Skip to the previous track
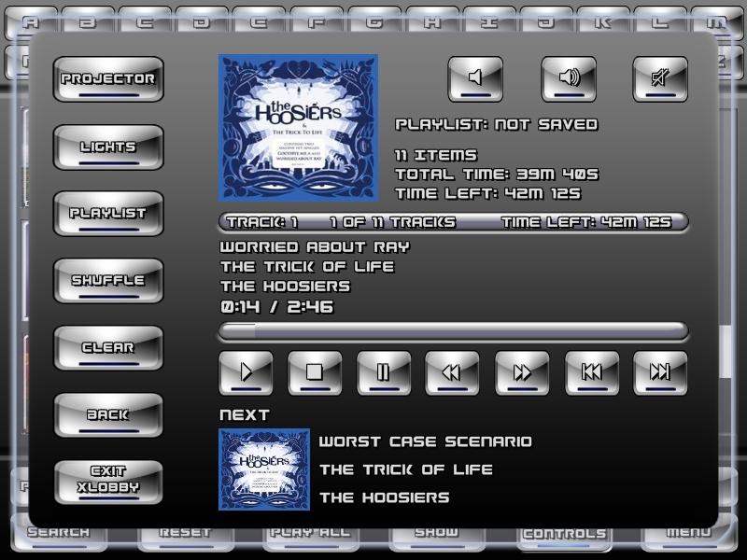This screenshot has width=747, height=560. [592, 372]
